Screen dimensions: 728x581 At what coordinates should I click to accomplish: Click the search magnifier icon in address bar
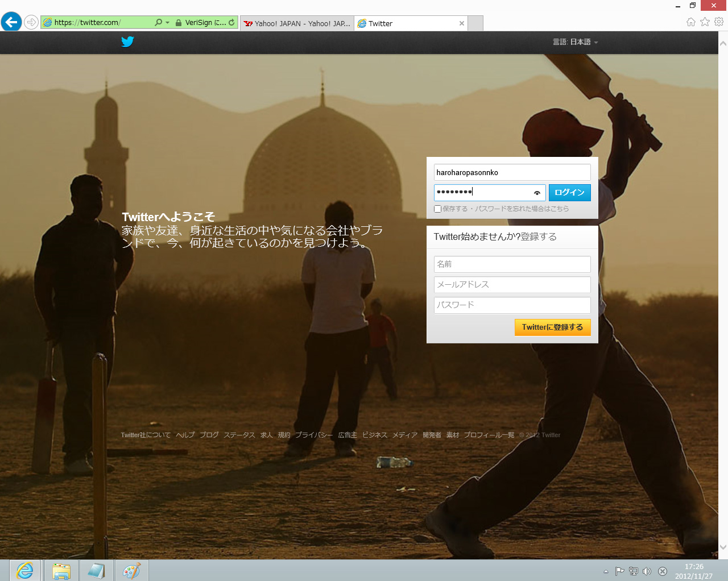coord(158,23)
